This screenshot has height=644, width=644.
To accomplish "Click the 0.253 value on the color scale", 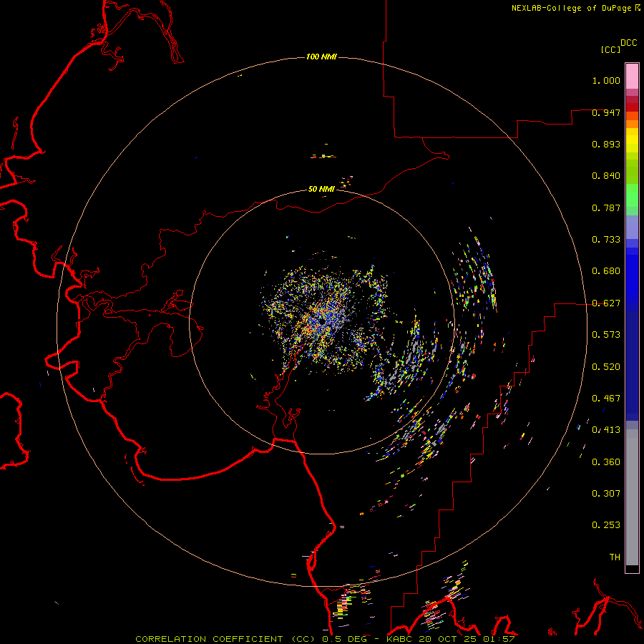I will (x=606, y=525).
